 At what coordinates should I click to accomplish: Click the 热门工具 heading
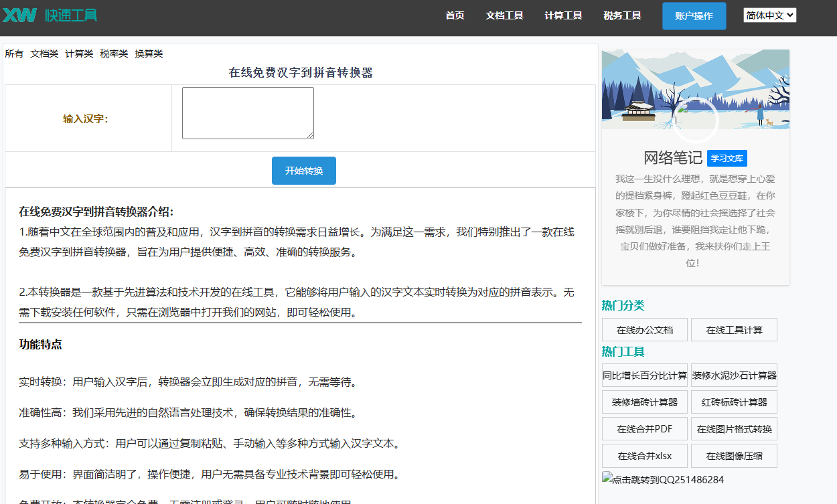click(x=623, y=351)
